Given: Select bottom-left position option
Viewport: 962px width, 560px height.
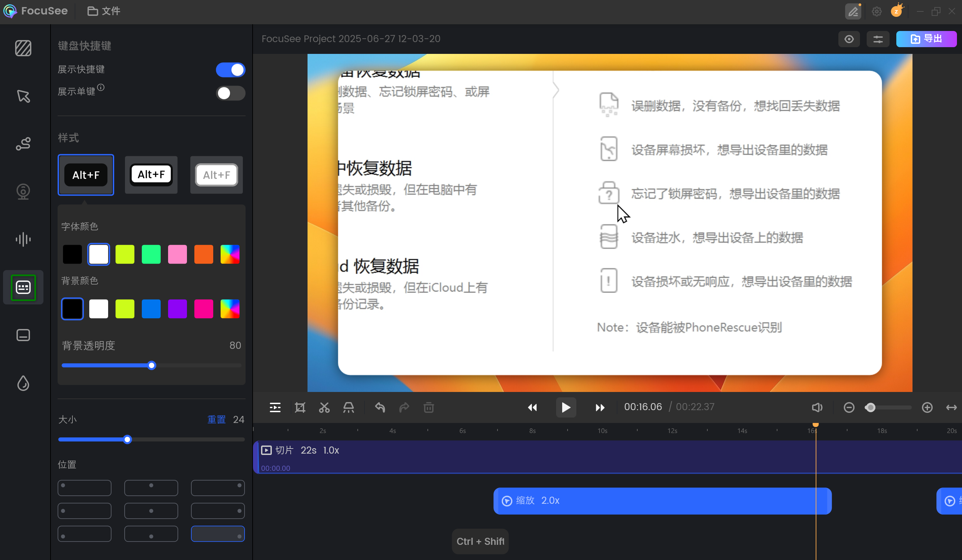Looking at the screenshot, I should [84, 534].
